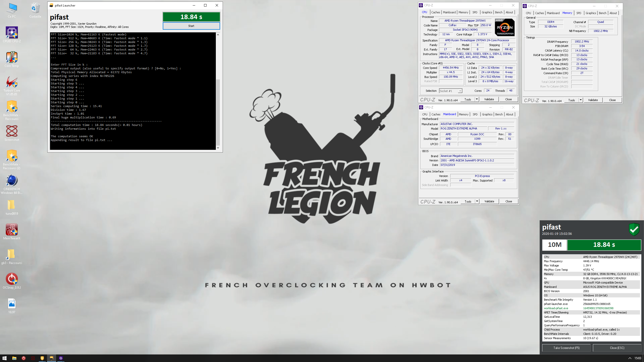This screenshot has height=362, width=644.
Task: Open Graphics tab in Memory CPU-Z window
Action: pos(591,13)
